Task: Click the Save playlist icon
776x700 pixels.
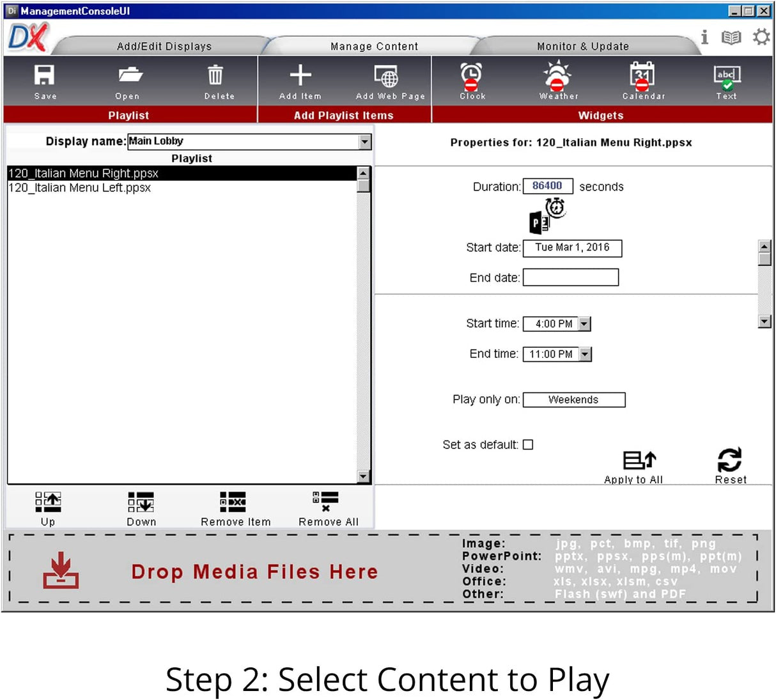Action: click(x=44, y=80)
